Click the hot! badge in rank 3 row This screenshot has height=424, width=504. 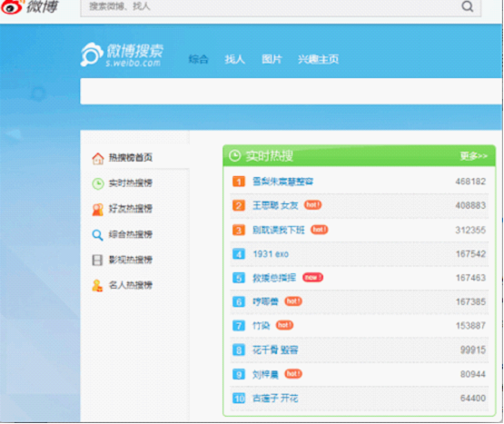coord(319,230)
